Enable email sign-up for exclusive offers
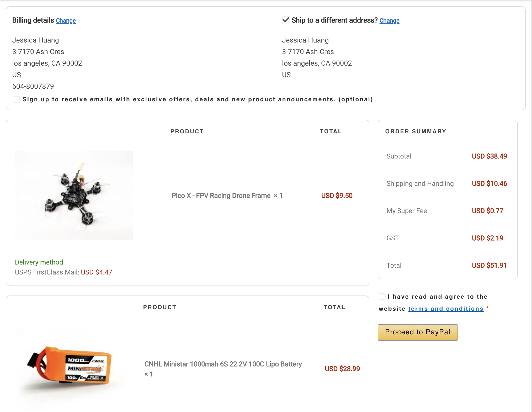Image resolution: width=532 pixels, height=412 pixels. [17, 99]
